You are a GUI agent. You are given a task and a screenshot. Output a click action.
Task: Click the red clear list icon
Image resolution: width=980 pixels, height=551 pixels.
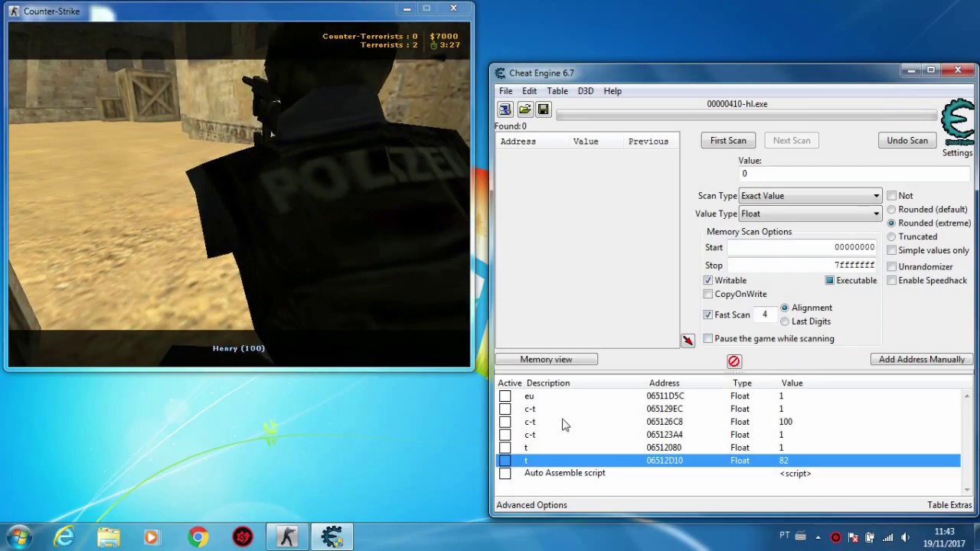[734, 361]
